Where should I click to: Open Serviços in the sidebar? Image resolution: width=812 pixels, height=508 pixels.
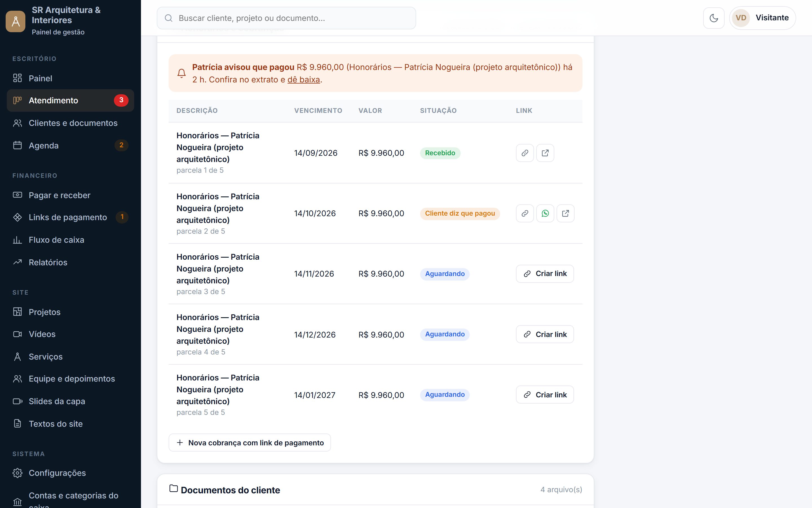[x=70, y=357]
